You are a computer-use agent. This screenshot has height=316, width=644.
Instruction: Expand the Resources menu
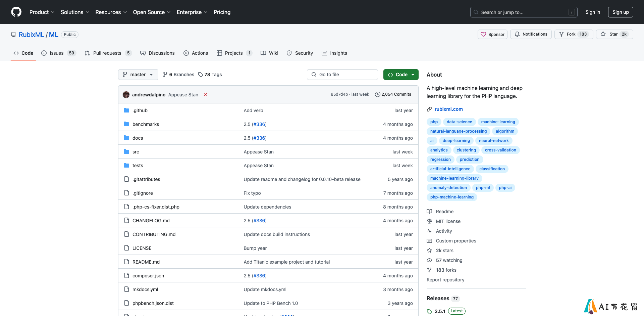(111, 12)
